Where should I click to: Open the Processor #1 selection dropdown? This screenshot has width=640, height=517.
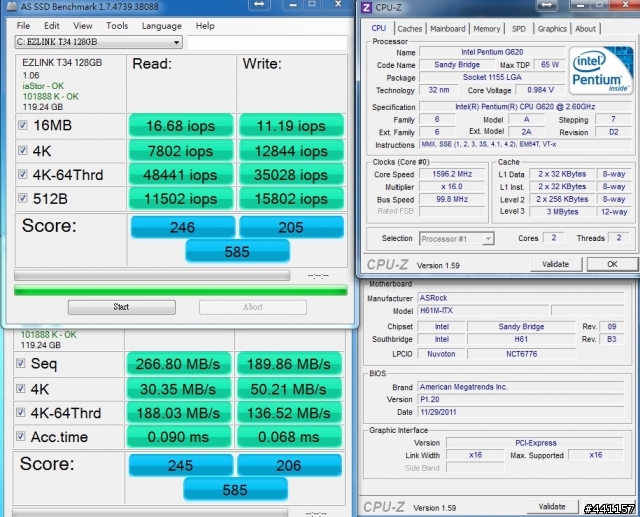457,239
